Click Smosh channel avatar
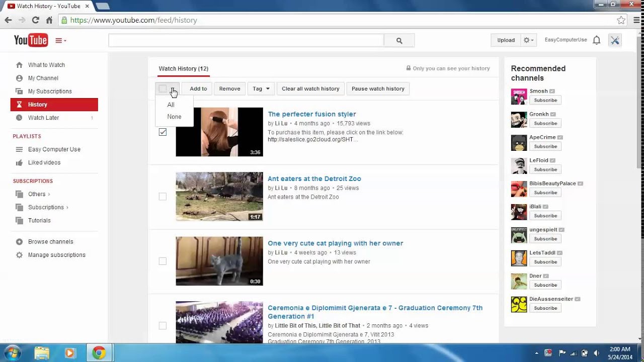This screenshot has width=644, height=362. (x=519, y=97)
